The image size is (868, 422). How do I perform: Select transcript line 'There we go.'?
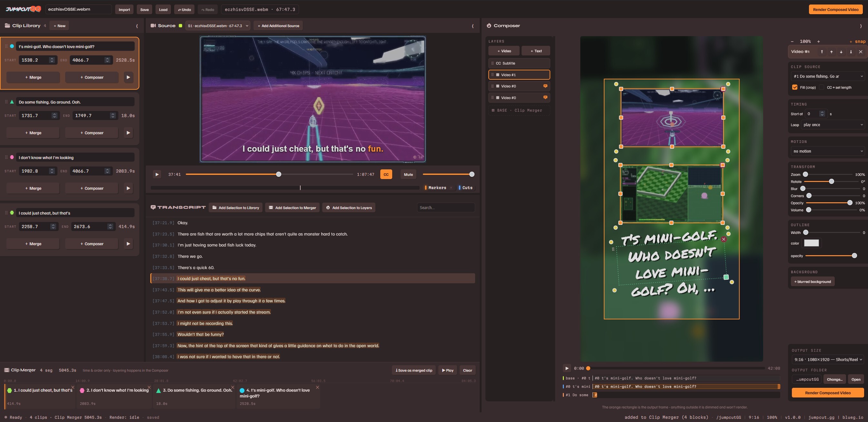190,256
